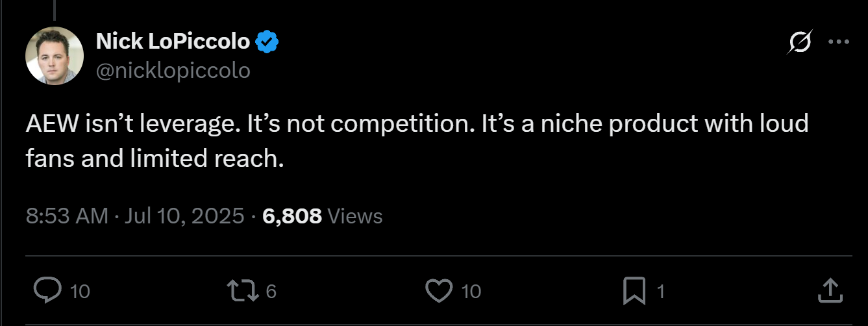
Task: Click the 8:53 AM post time
Action: click(67, 216)
